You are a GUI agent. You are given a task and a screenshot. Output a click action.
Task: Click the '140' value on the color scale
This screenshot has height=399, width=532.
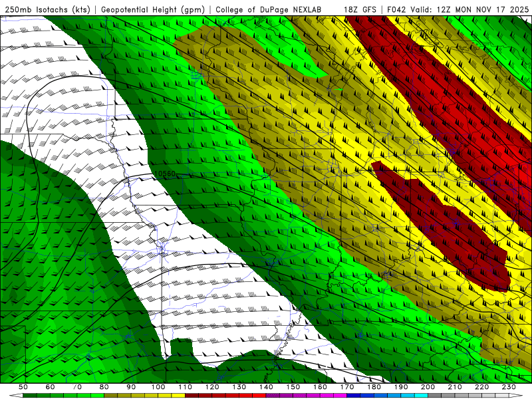pyautogui.click(x=266, y=387)
